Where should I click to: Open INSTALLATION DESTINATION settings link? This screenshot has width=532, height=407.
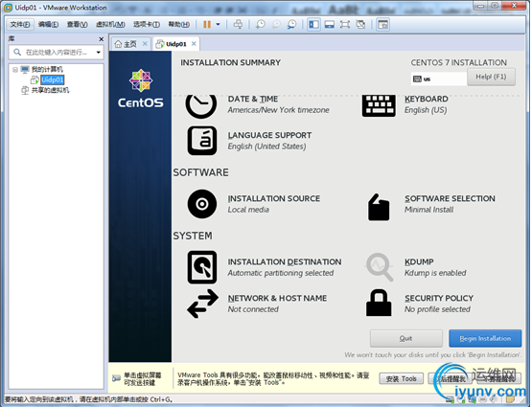coord(285,262)
